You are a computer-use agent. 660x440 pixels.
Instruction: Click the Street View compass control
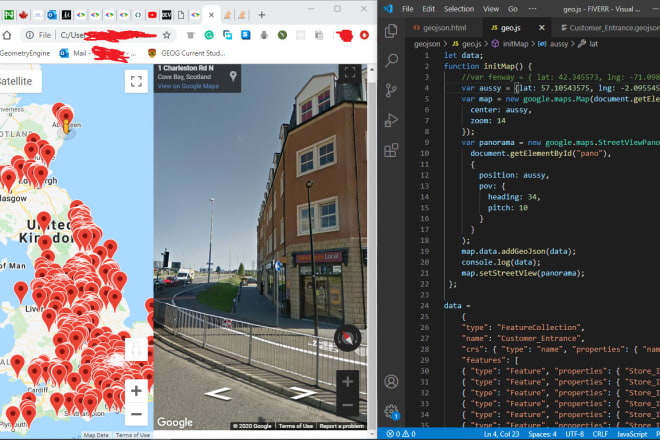pos(348,337)
